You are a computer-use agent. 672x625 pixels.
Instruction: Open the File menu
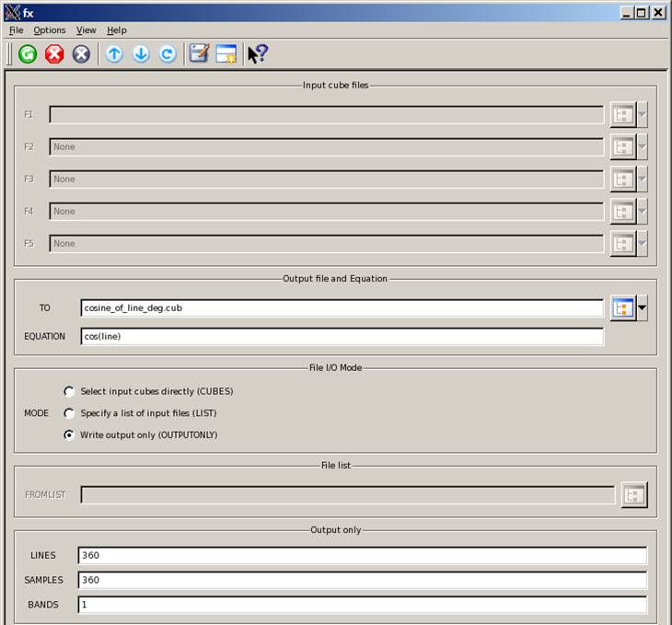tap(16, 30)
